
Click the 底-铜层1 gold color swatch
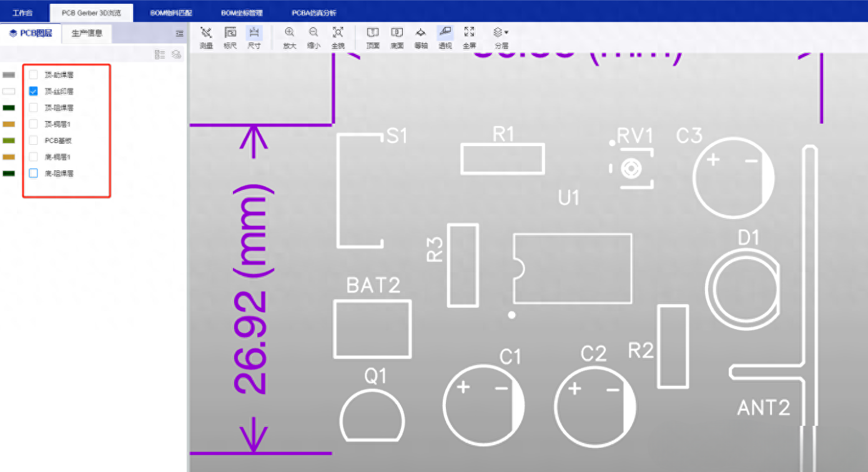click(9, 157)
